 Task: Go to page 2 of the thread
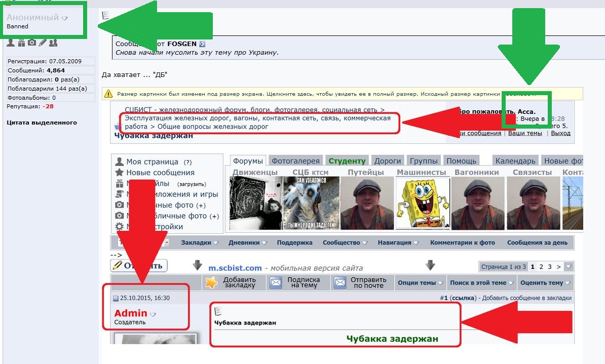[541, 266]
